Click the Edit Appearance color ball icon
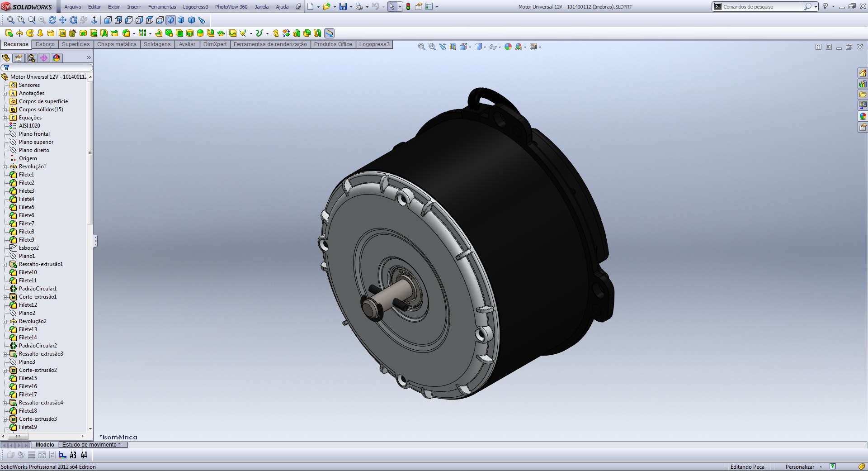 (508, 47)
